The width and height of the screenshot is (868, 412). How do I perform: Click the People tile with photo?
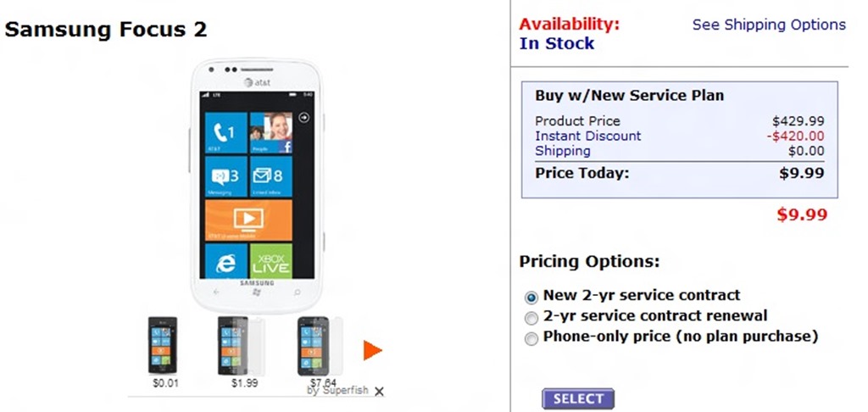click(x=271, y=134)
